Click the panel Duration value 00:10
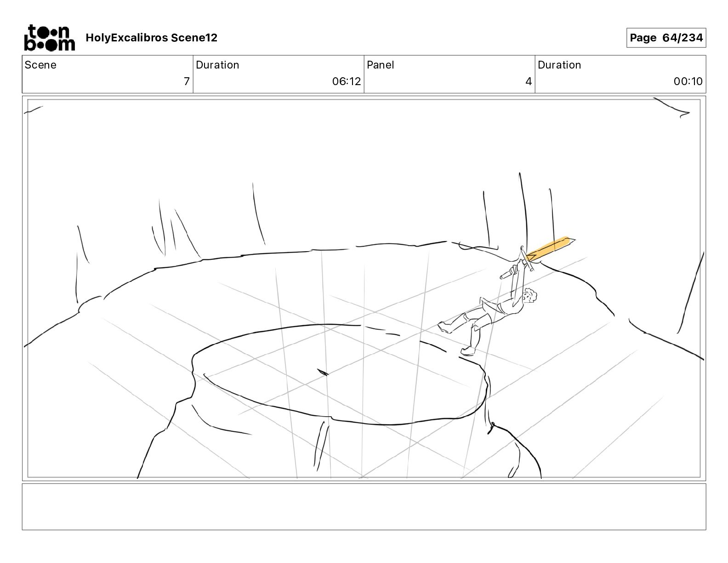Viewport: 728px width, 563px height. point(688,81)
